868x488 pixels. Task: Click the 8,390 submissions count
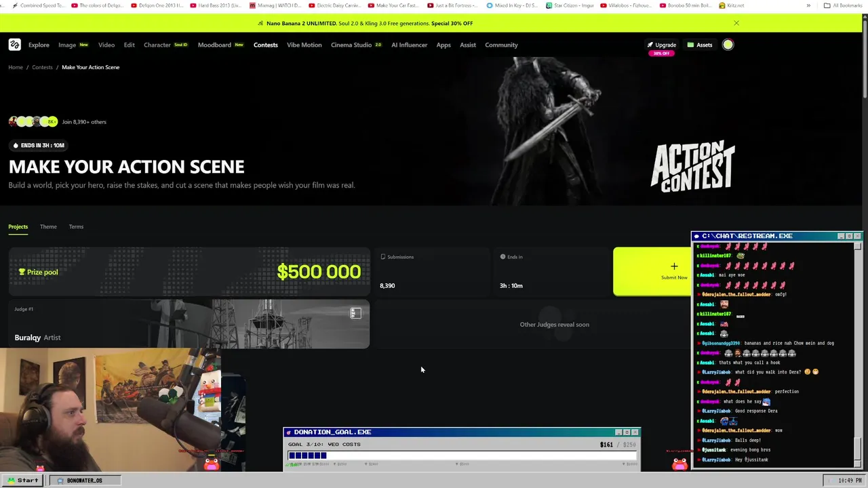387,285
